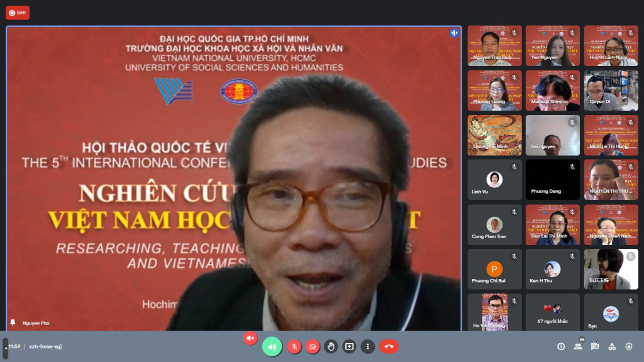Screen dimensions: 644x362
Task: Open the chat messages panel
Action: 595,347
